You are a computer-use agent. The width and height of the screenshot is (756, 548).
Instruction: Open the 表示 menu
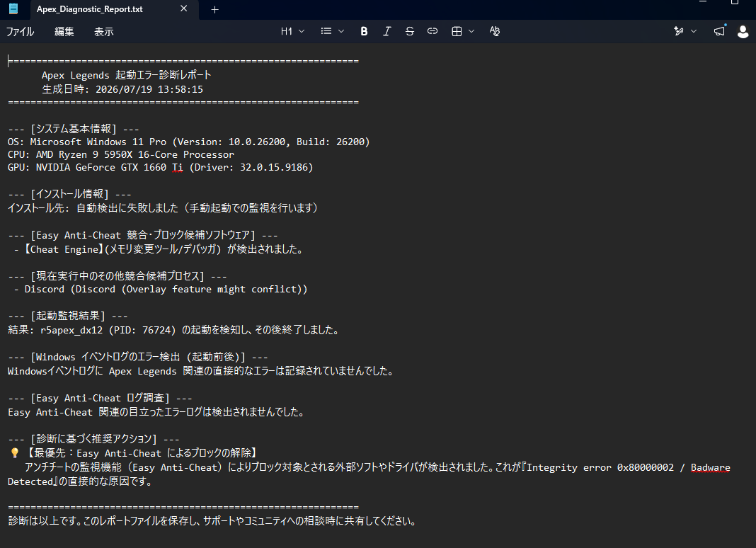click(x=103, y=31)
